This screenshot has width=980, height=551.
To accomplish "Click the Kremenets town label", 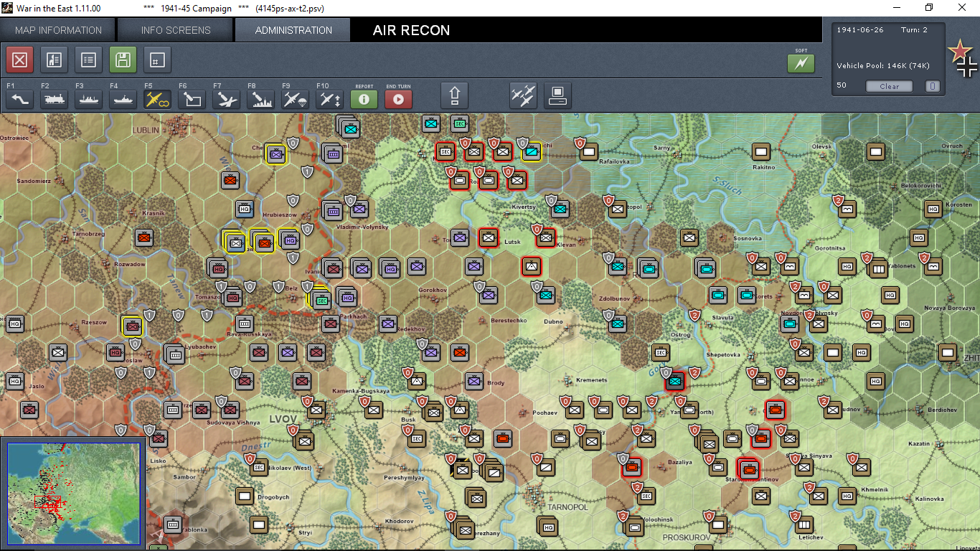I will pos(590,380).
